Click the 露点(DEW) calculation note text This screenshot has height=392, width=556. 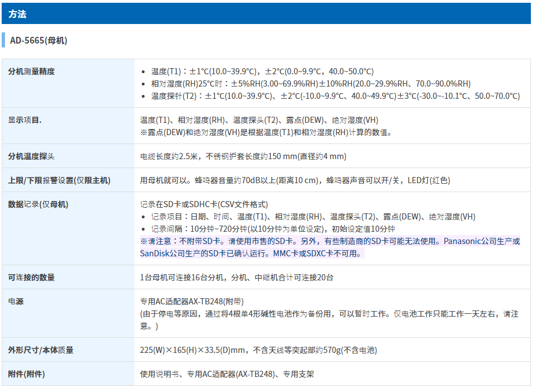coord(266,132)
